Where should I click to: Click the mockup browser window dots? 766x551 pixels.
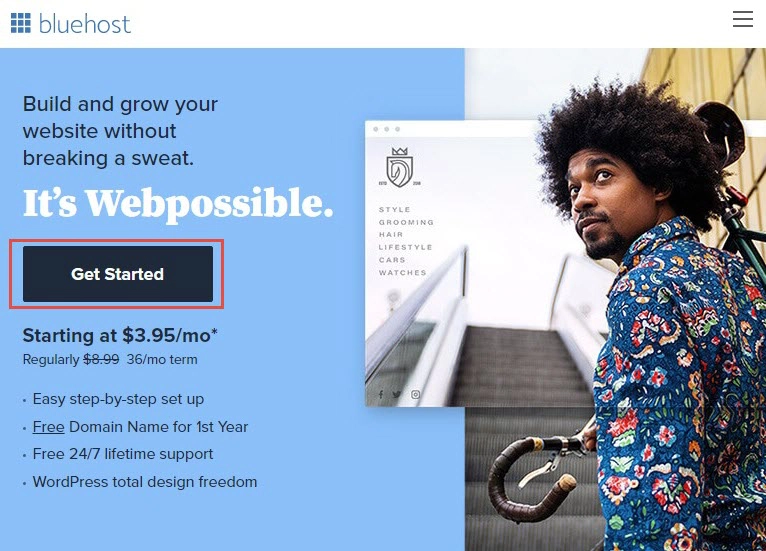(x=386, y=129)
